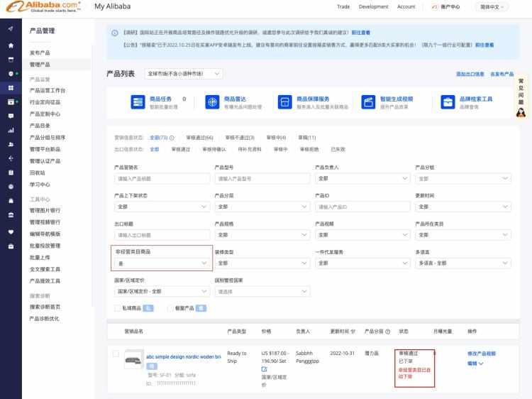Open the 商品雷达 radar icon
The image size is (532, 399).
212,102
